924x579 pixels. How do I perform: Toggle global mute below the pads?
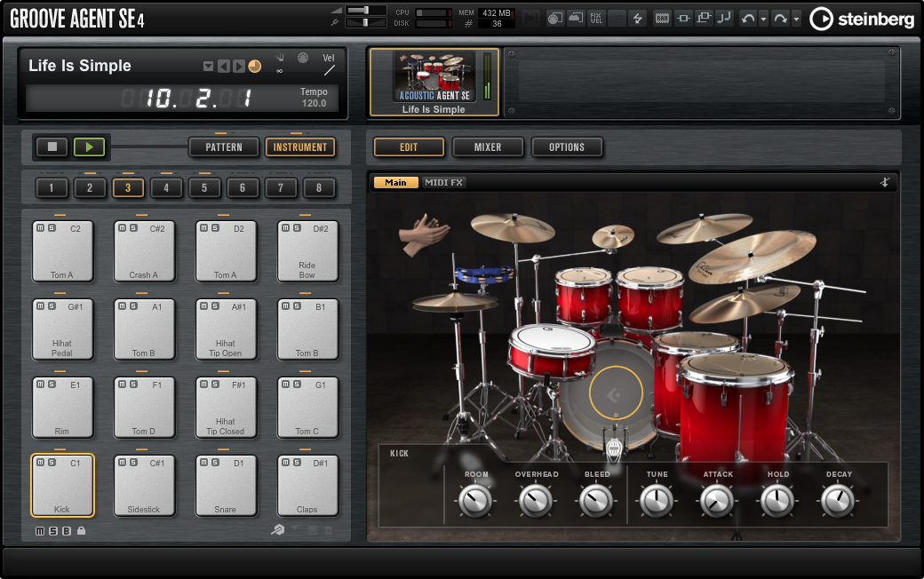point(40,531)
